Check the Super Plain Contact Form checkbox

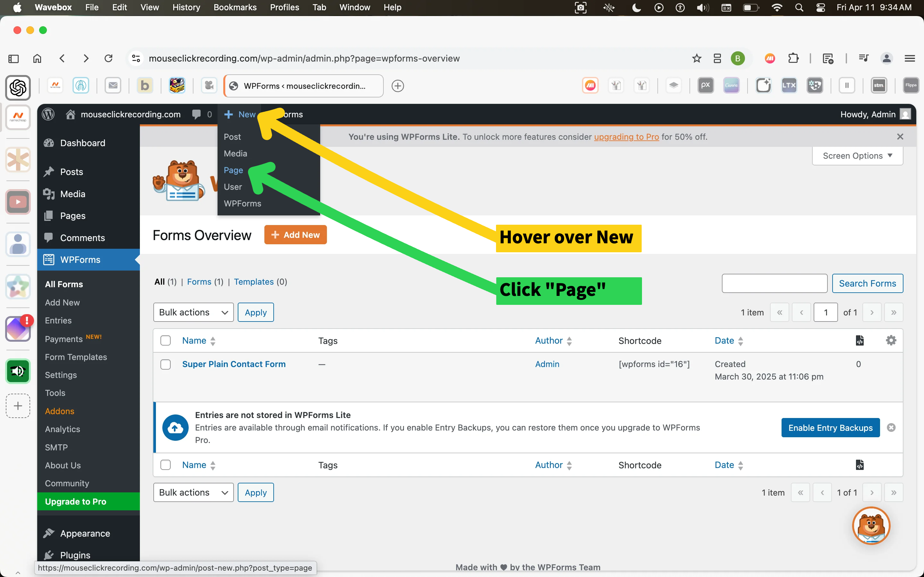click(165, 364)
